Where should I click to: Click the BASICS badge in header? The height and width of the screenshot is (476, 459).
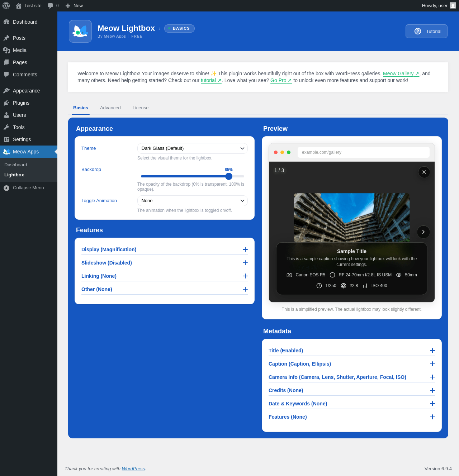coord(179,28)
